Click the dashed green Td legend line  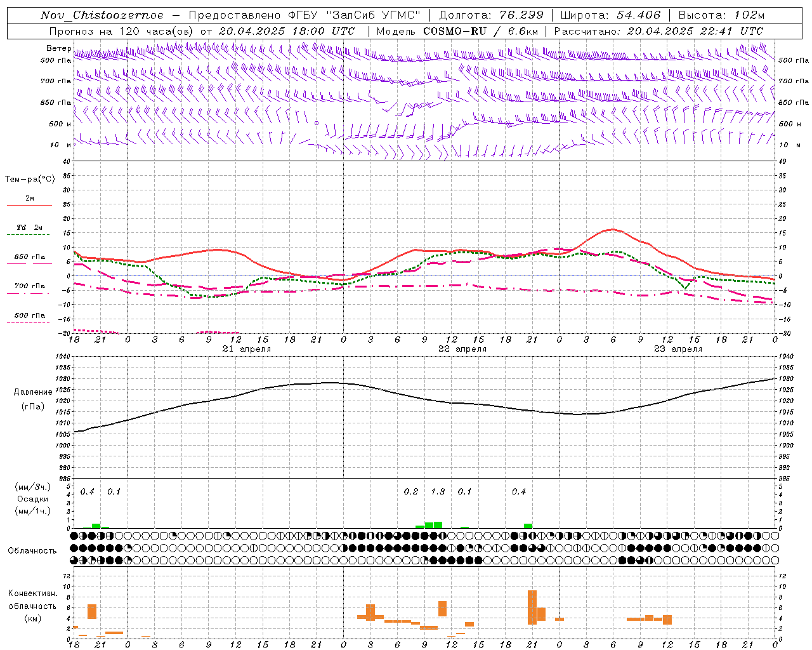pos(29,234)
